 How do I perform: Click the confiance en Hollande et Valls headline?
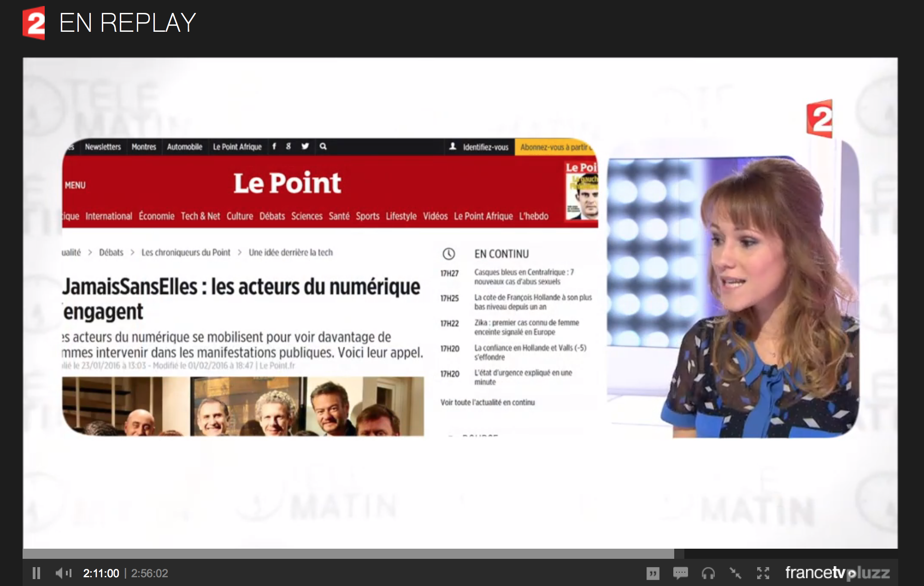click(x=530, y=352)
